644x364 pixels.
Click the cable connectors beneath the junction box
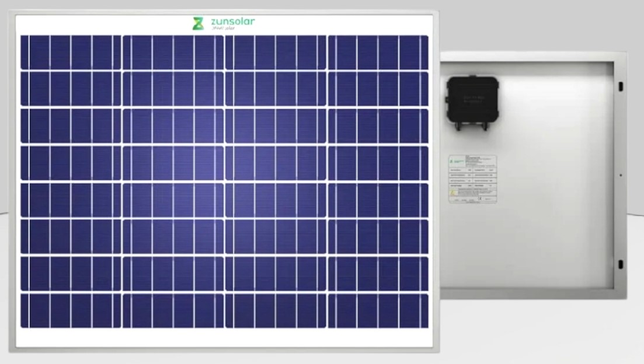coord(472,123)
